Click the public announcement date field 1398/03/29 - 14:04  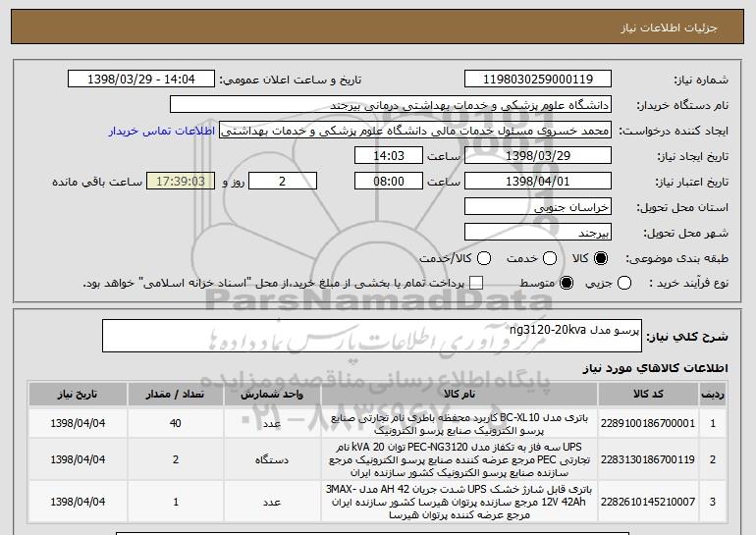tap(141, 80)
